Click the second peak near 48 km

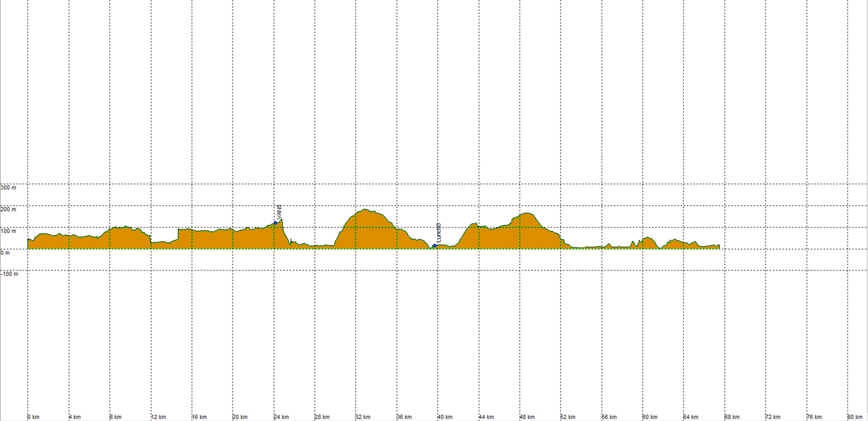(527, 213)
